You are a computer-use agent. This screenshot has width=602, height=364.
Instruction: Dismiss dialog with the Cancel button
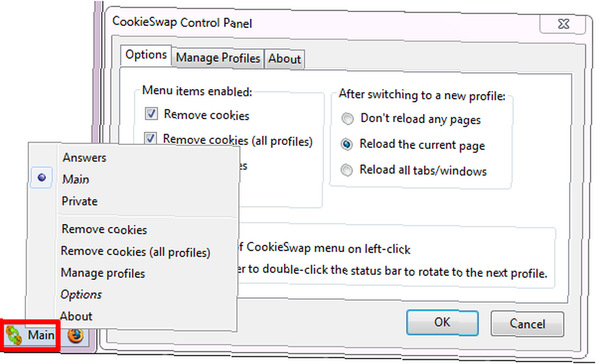[x=527, y=324]
